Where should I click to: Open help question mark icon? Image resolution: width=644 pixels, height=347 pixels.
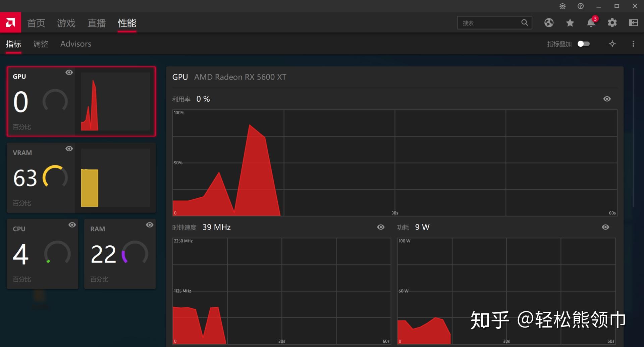[x=581, y=6]
